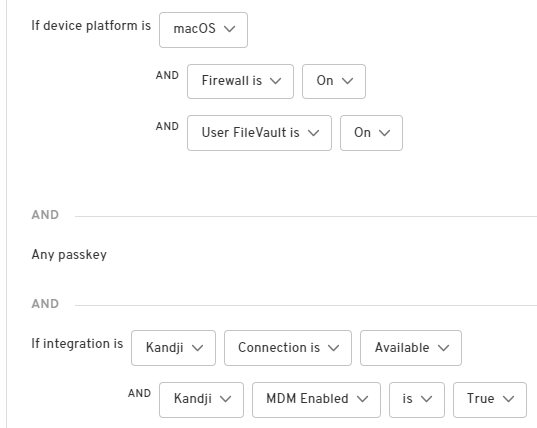Open the 'Connection is' dropdown
The height and width of the screenshot is (428, 537).
click(x=288, y=348)
